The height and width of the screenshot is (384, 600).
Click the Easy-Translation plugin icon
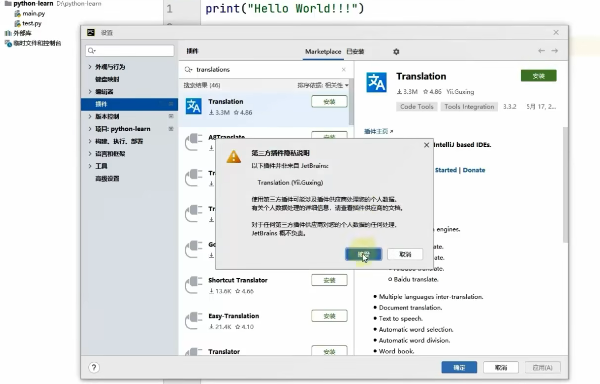click(x=194, y=321)
